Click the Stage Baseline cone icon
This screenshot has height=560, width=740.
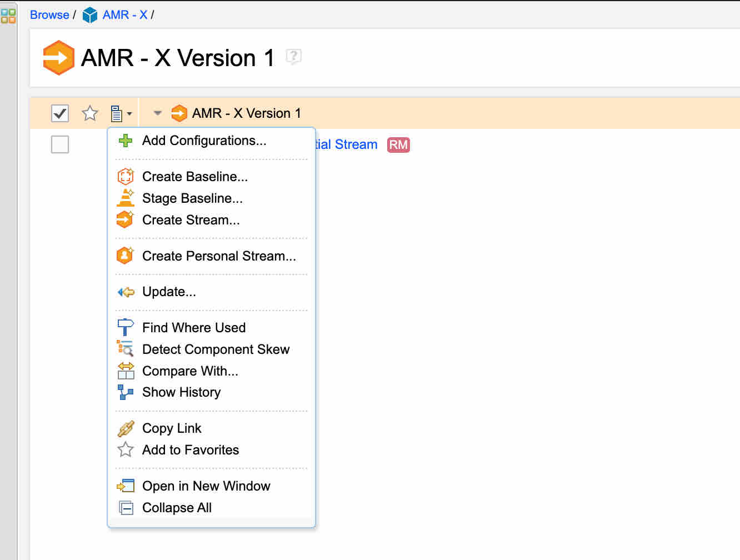(126, 198)
